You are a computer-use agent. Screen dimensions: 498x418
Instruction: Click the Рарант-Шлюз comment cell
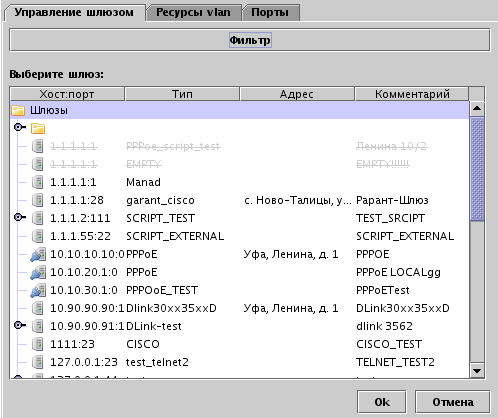pyautogui.click(x=392, y=200)
